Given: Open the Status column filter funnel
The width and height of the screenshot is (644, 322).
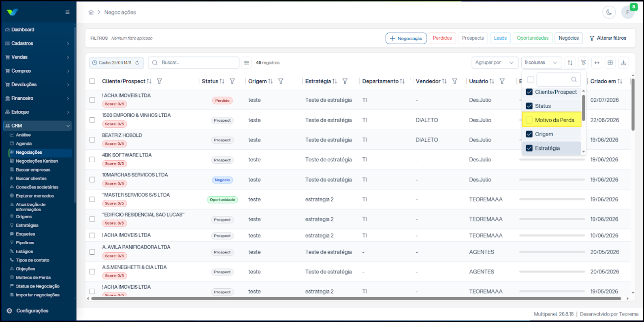Looking at the screenshot, I should pyautogui.click(x=232, y=81).
